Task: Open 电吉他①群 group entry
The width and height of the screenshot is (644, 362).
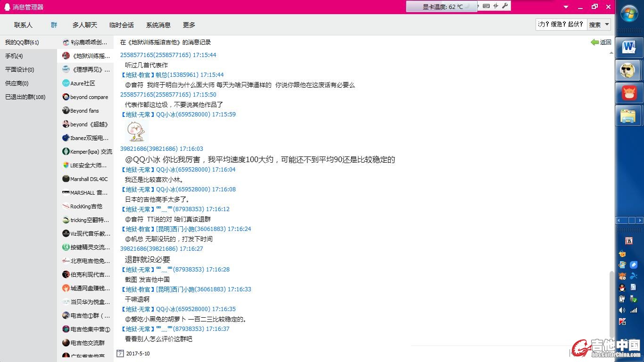Action: point(85,315)
